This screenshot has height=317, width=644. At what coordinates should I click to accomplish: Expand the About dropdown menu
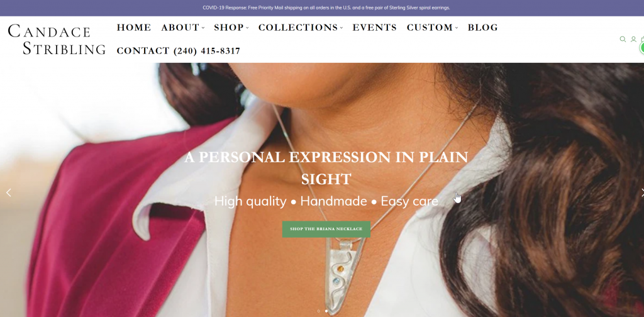(x=183, y=28)
